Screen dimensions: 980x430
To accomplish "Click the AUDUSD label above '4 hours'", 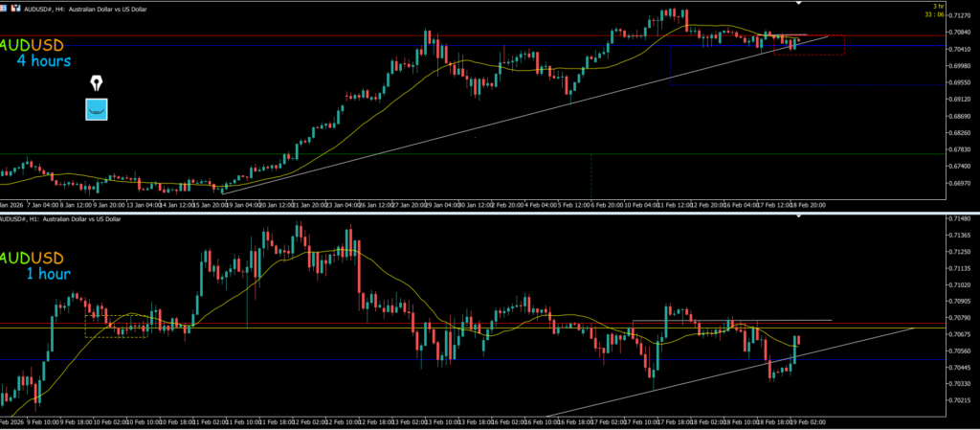I will click(32, 45).
